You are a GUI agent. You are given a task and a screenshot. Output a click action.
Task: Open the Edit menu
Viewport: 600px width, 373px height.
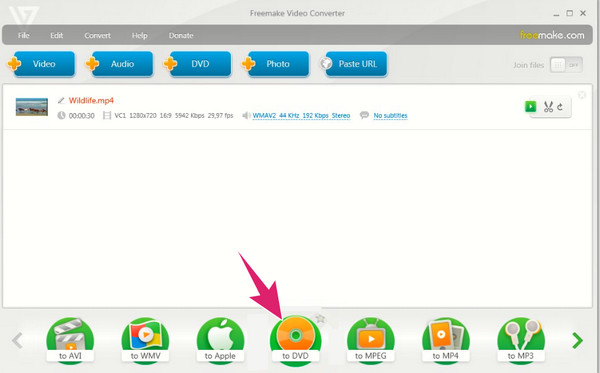56,35
